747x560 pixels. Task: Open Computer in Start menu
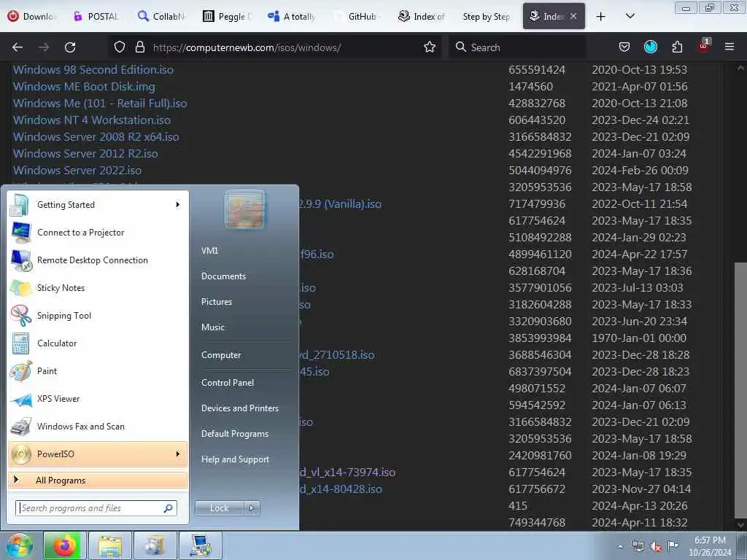221,355
